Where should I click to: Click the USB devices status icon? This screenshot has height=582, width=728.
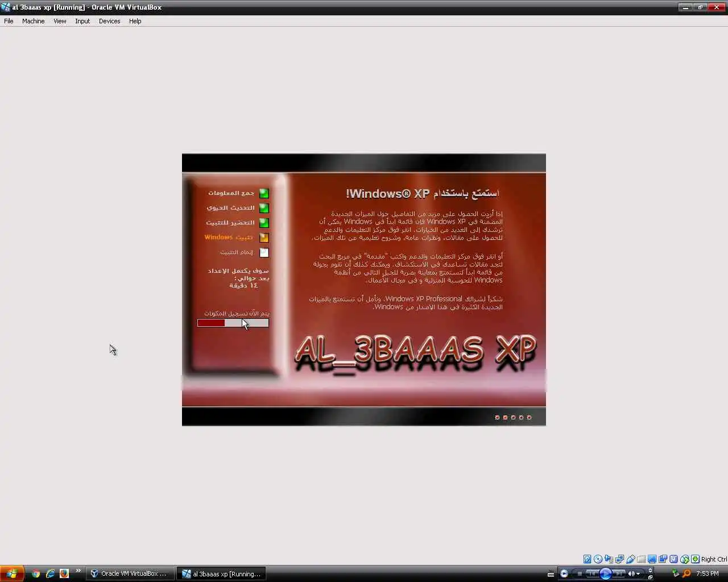point(630,559)
